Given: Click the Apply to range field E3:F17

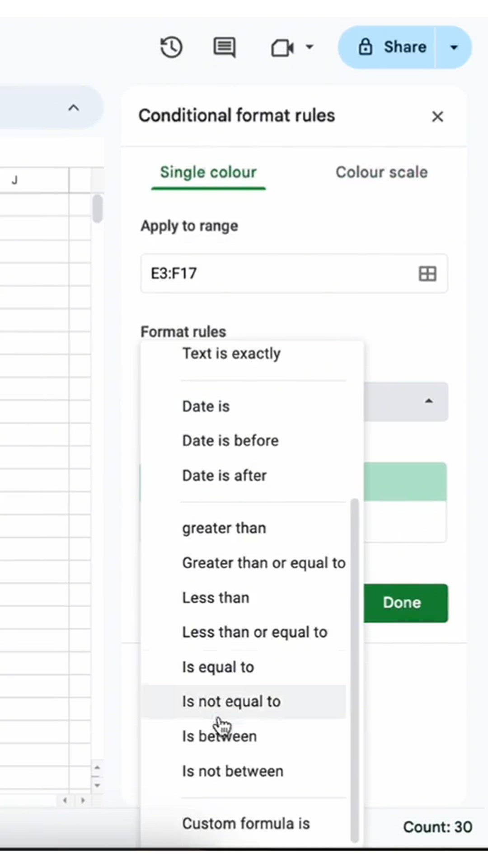Looking at the screenshot, I should pyautogui.click(x=276, y=274).
